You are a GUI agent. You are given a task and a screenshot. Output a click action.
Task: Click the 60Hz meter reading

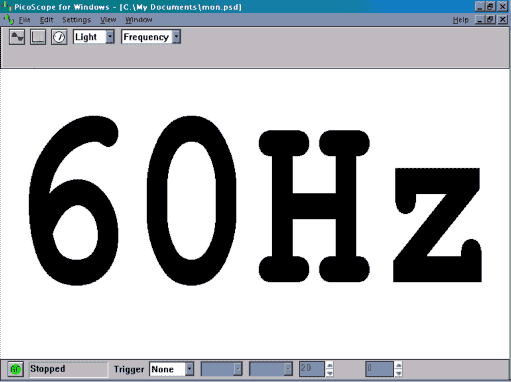(x=255, y=200)
